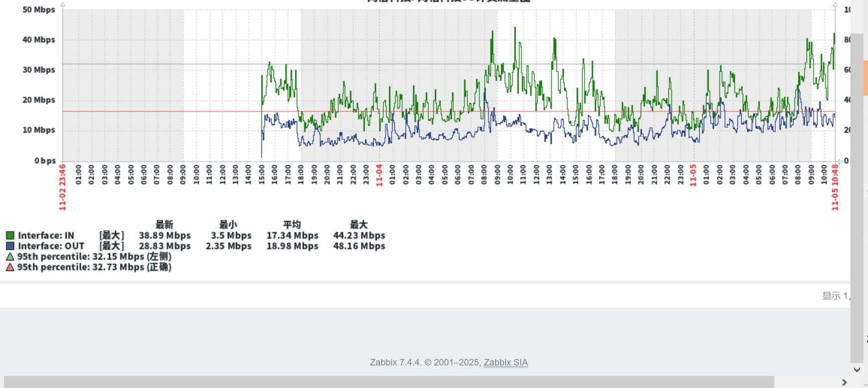Screen dimensions: 868x388
Task: Click the 11-02 23:46 start time label
Action: point(63,187)
